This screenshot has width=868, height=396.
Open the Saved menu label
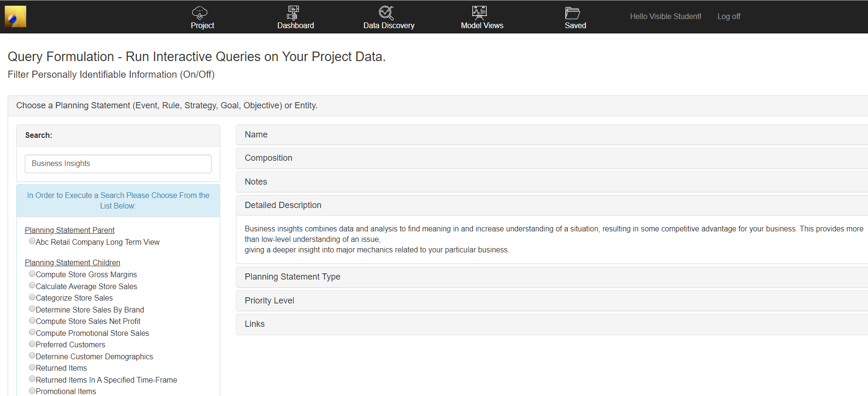[x=575, y=26]
